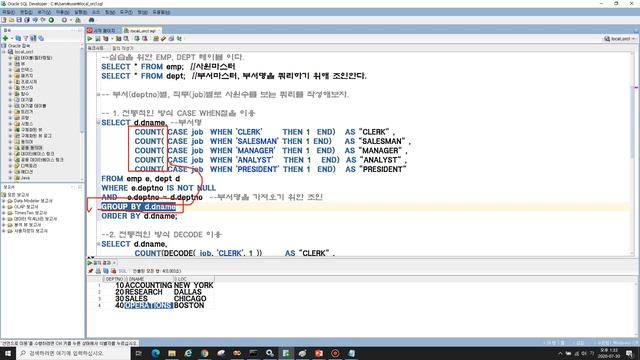The height and width of the screenshot is (360, 640).
Task: Expand the Java node in connections tree
Action: pyautogui.click(x=10, y=178)
